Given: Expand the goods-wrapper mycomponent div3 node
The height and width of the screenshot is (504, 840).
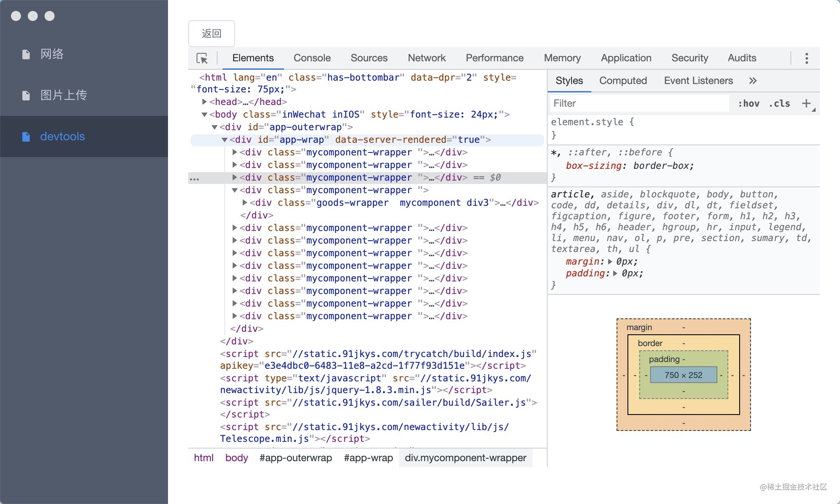Looking at the screenshot, I should click(245, 202).
